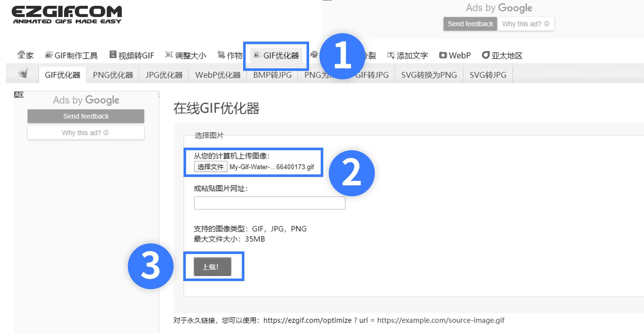Click Send feedback on the Google ad
This screenshot has height=333, width=644.
(86, 116)
